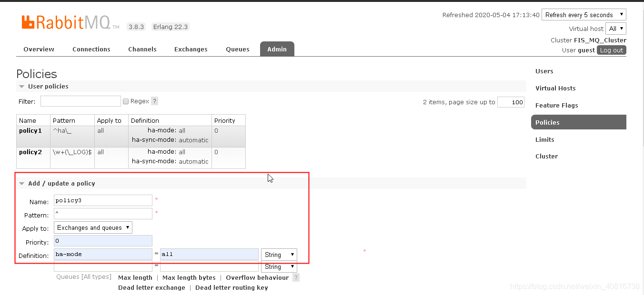Viewport: 644px width, 295px height.
Task: Click the cluster name FIS_MQ_Cluster
Action: [600, 40]
